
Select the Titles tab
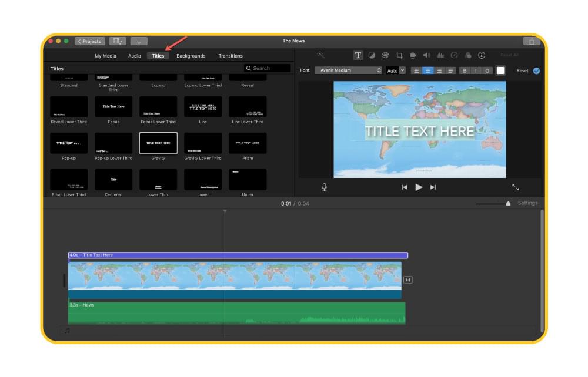158,56
